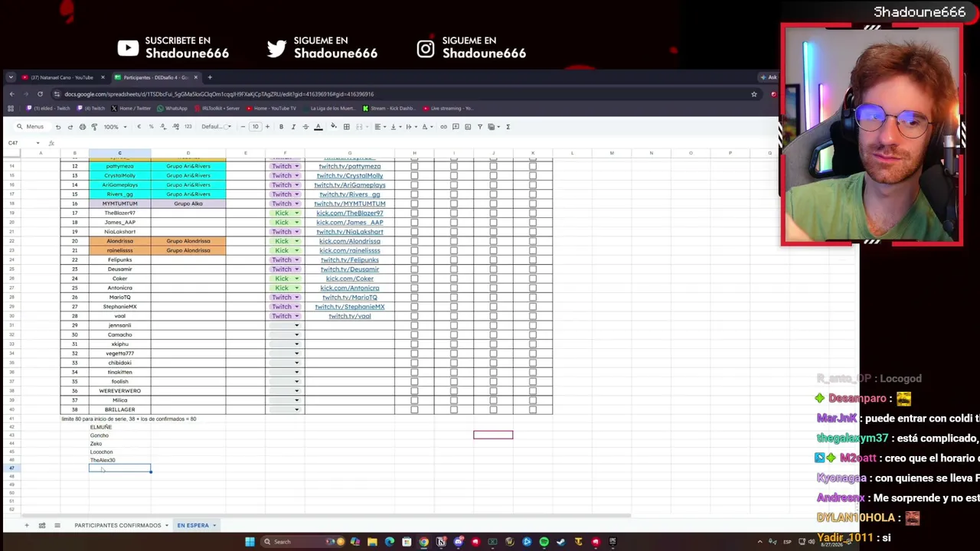Decrease font size with minus button
The width and height of the screenshot is (980, 551).
click(243, 127)
